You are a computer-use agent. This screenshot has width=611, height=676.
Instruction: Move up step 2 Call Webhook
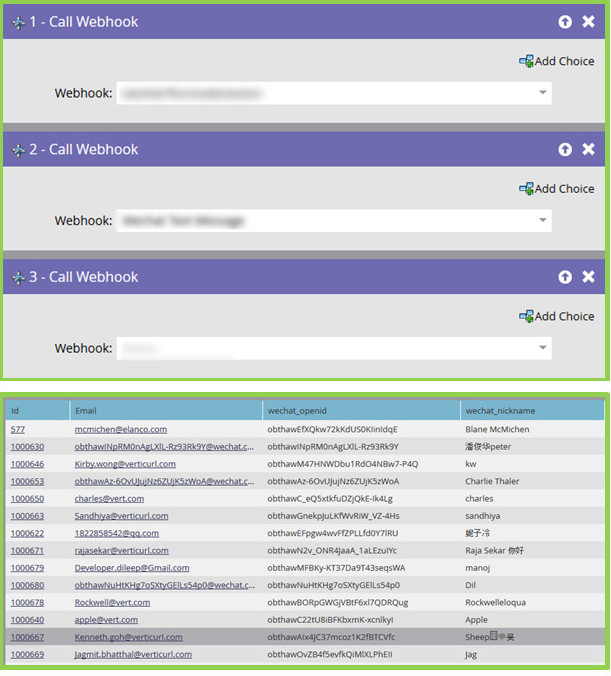point(565,149)
